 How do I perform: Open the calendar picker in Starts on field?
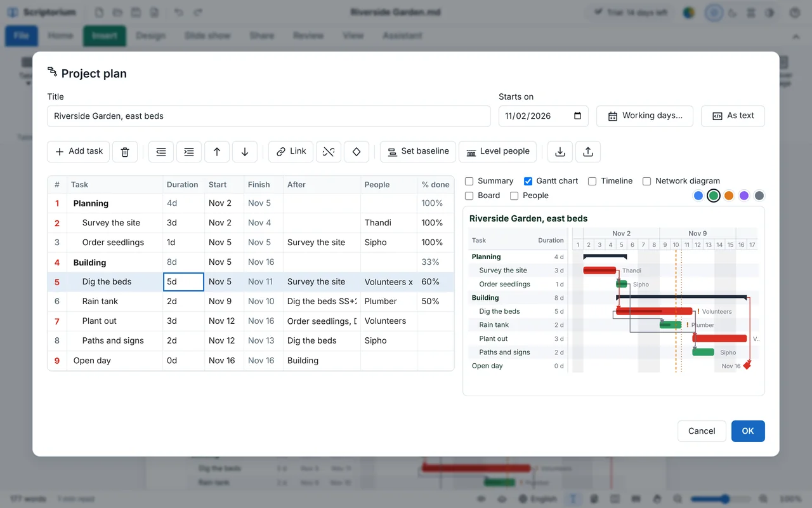coord(577,116)
